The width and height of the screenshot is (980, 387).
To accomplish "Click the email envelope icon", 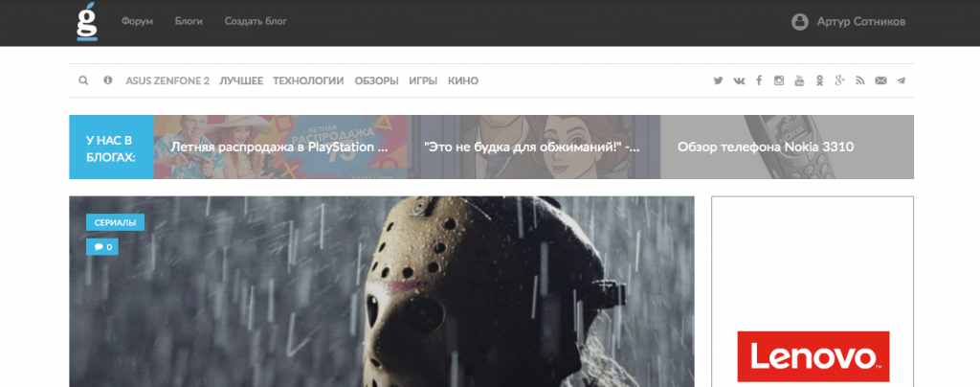I will [x=880, y=80].
